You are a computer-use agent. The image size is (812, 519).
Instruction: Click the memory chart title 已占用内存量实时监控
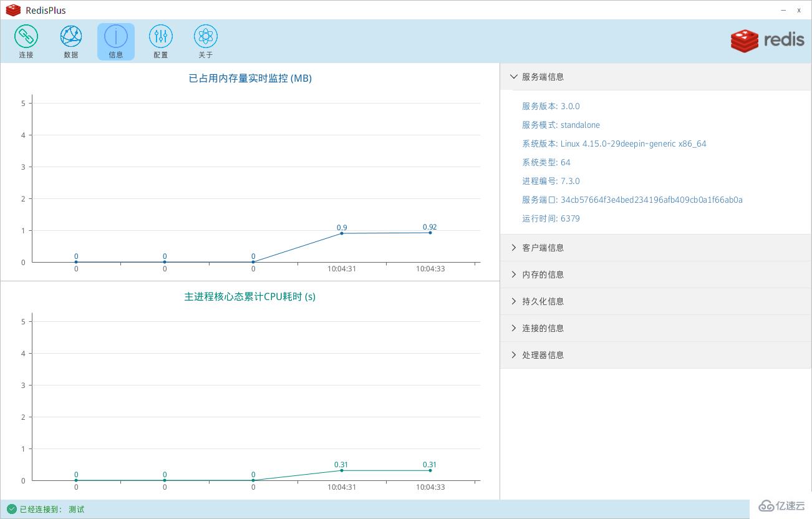(x=249, y=78)
